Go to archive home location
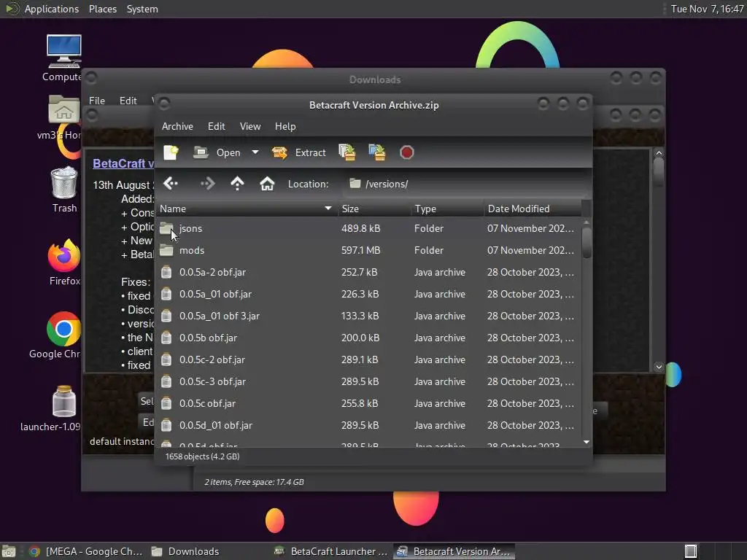This screenshot has height=560, width=747. click(267, 183)
